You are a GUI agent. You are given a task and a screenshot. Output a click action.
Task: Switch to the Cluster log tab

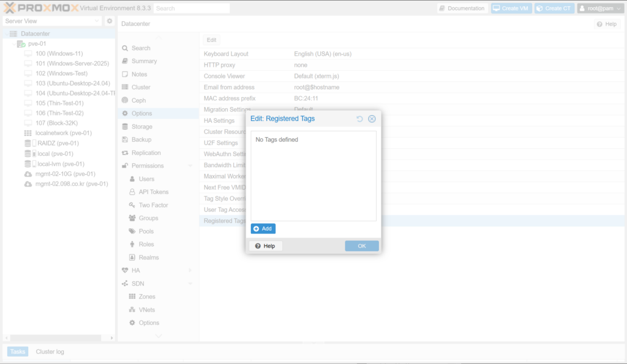point(50,352)
